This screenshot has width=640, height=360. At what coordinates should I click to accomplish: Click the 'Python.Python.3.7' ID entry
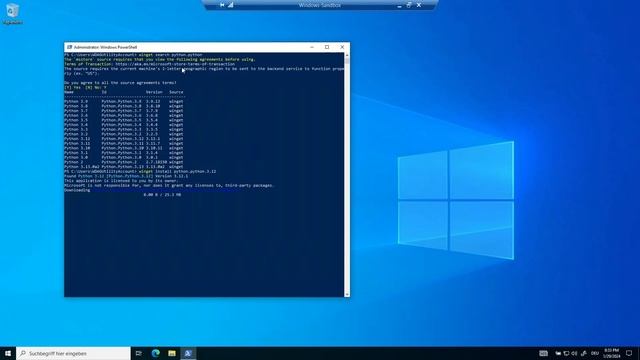tap(122, 111)
